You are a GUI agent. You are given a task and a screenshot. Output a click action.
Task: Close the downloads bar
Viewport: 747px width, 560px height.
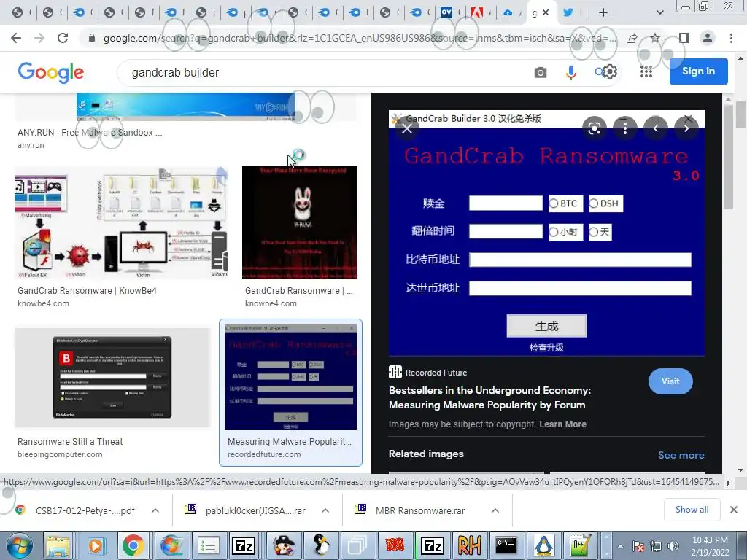734,510
